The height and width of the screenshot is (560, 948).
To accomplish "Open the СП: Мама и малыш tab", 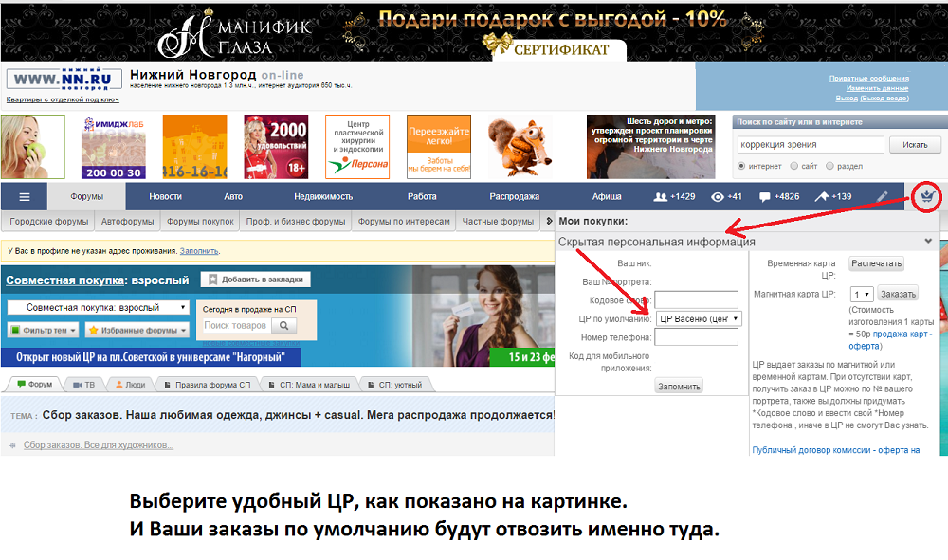I will (308, 384).
